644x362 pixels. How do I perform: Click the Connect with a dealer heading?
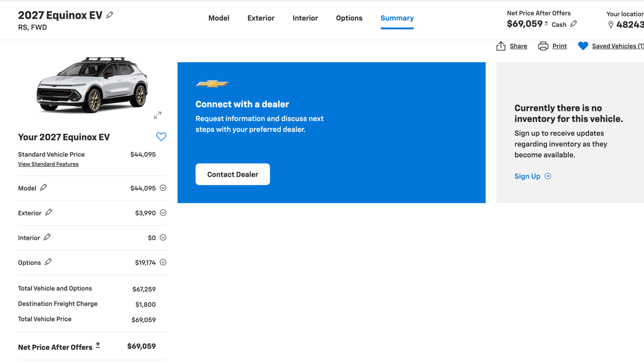(x=242, y=104)
